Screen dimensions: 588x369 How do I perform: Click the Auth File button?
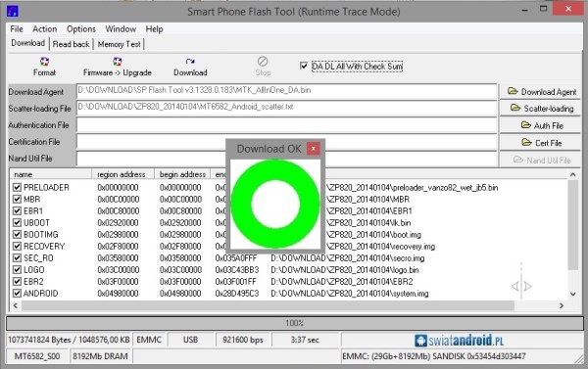pos(540,125)
